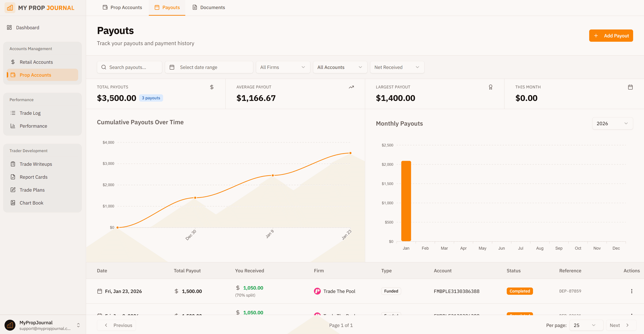Select Prop Accounts in the sidebar
This screenshot has width=644, height=334.
tap(42, 75)
